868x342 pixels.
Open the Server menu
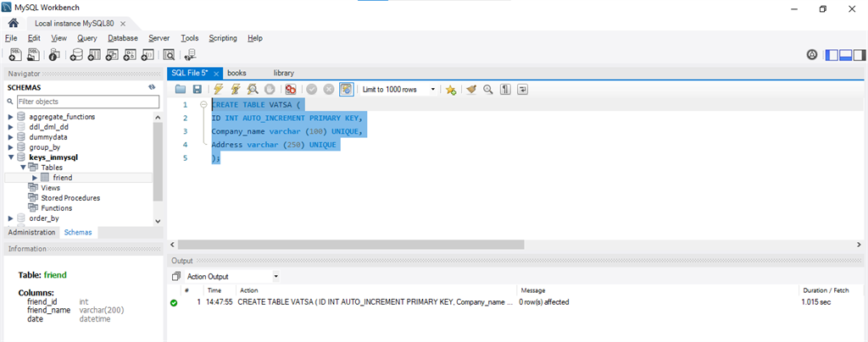pyautogui.click(x=159, y=38)
